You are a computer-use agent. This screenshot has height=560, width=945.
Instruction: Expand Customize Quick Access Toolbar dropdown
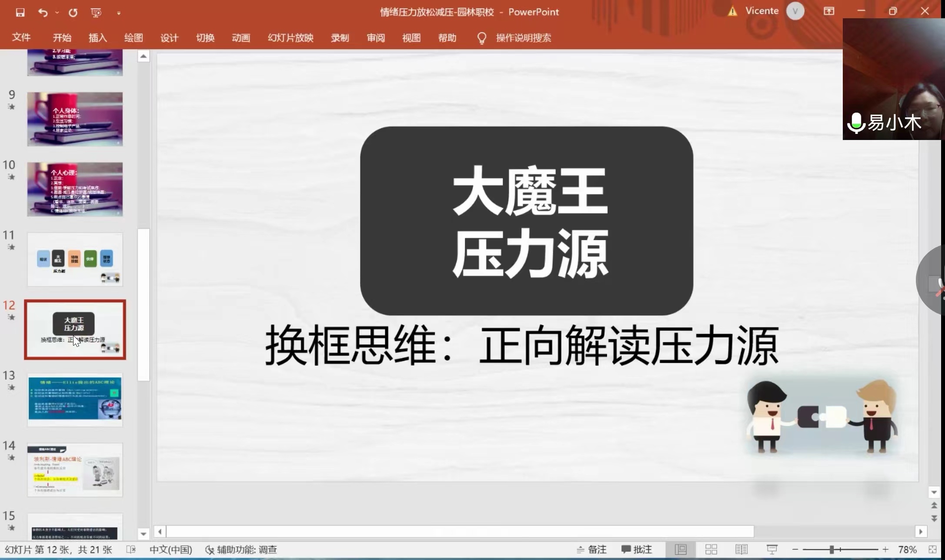(x=119, y=13)
